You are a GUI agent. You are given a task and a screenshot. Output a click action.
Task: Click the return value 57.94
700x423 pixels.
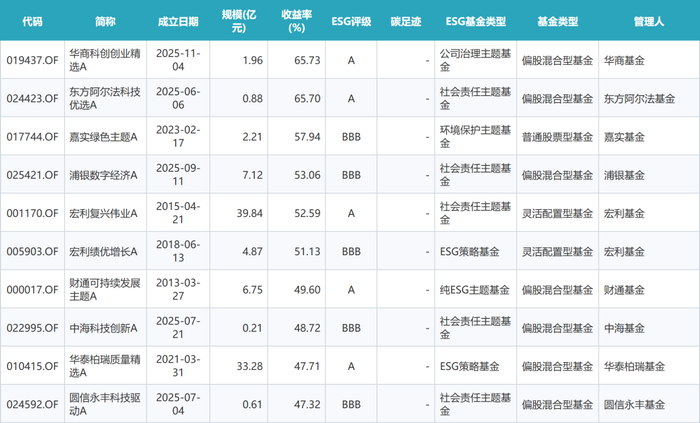pos(307,137)
